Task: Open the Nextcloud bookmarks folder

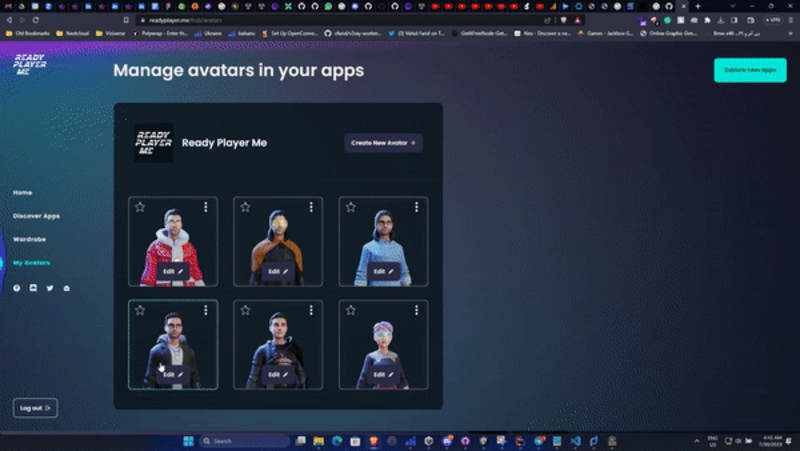Action: click(x=72, y=33)
